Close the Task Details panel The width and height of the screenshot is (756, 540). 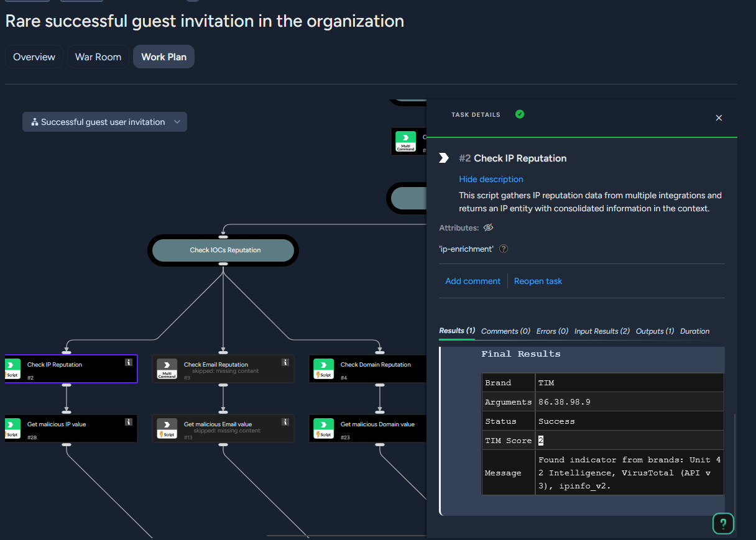pyautogui.click(x=719, y=117)
